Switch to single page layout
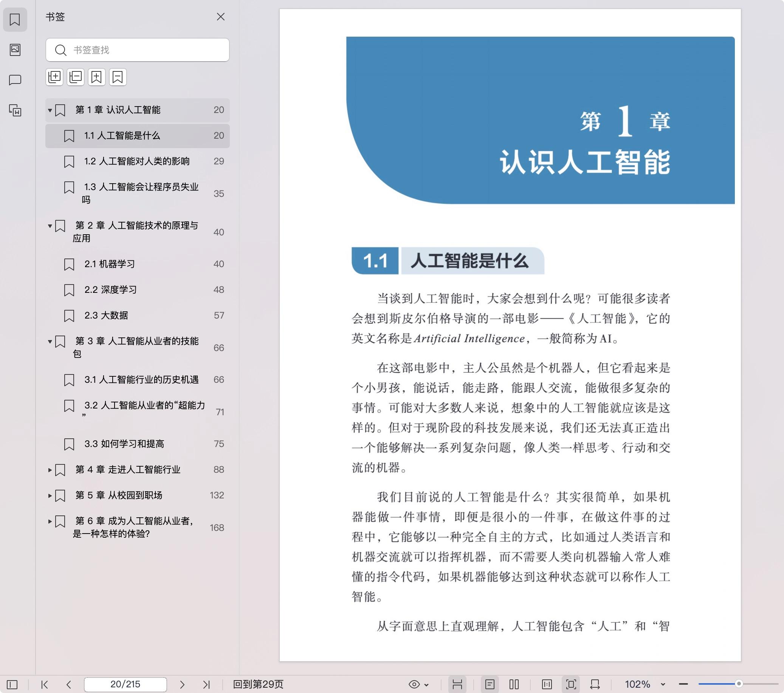Screen dimensions: 784x693 coord(490,684)
